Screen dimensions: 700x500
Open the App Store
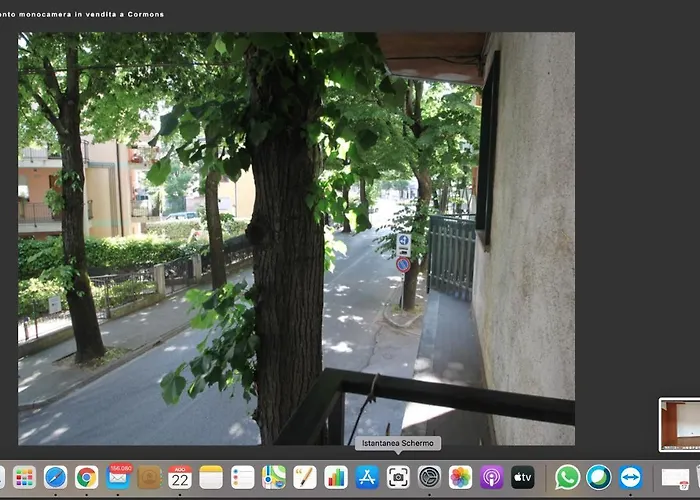click(367, 478)
